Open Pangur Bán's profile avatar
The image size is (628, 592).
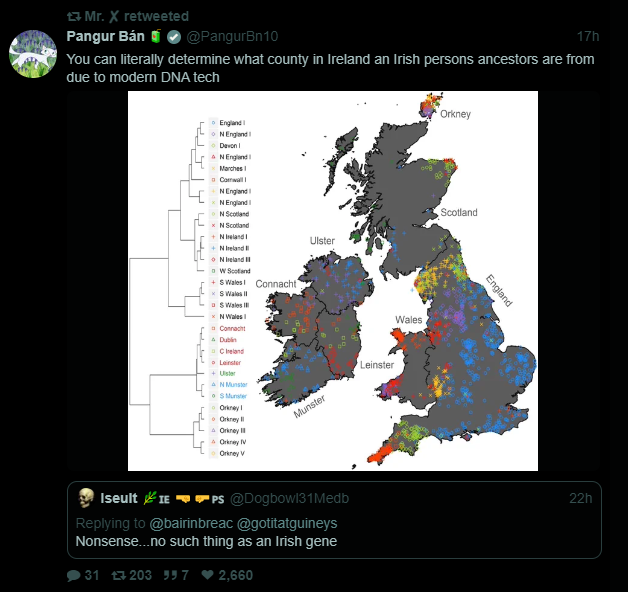(x=32, y=55)
